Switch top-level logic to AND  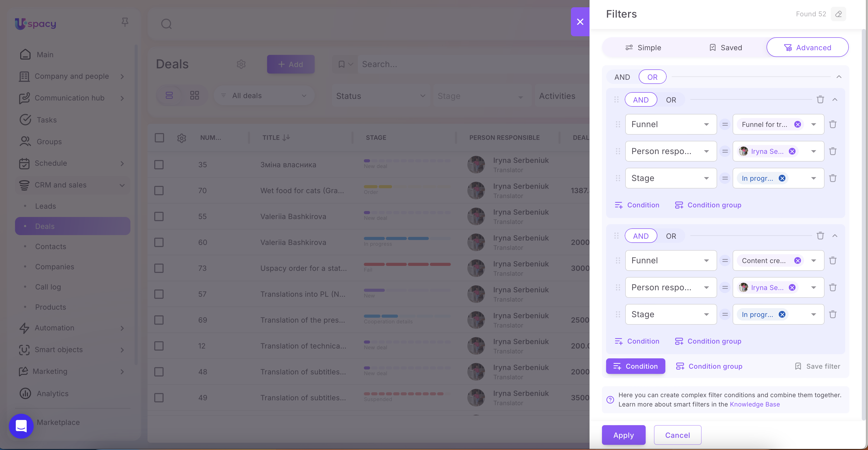(622, 77)
